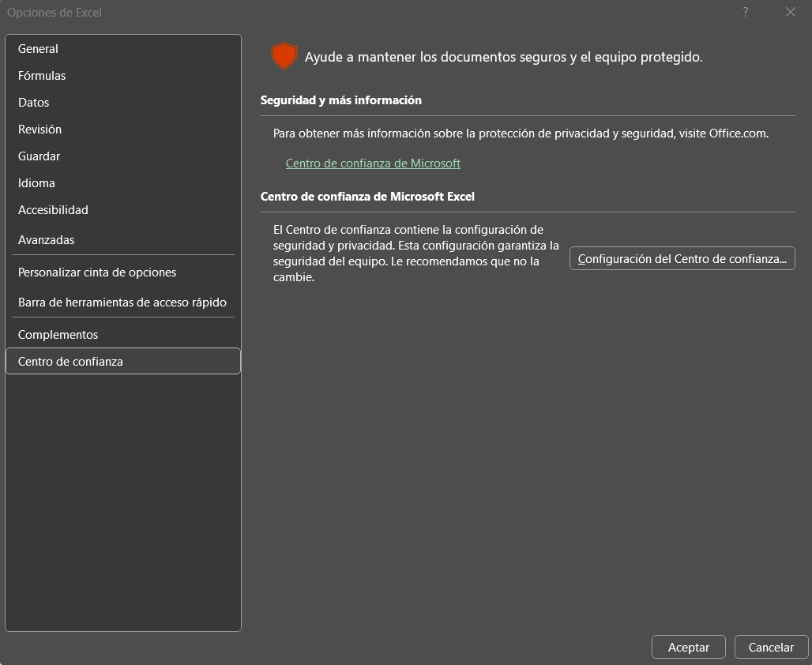Select the Guardar category
Image resolution: width=812 pixels, height=665 pixels.
[x=122, y=156]
